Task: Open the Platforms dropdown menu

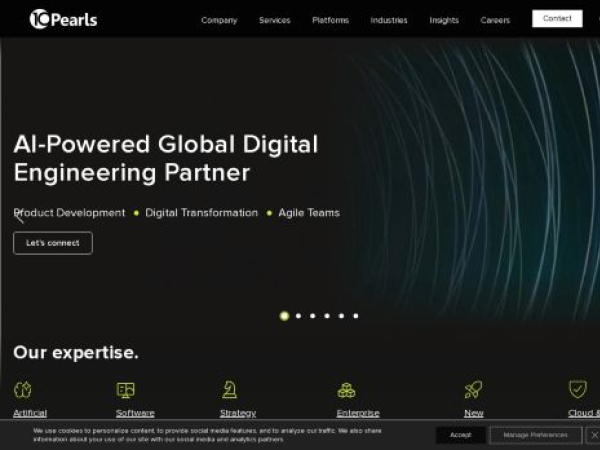Action: tap(330, 20)
